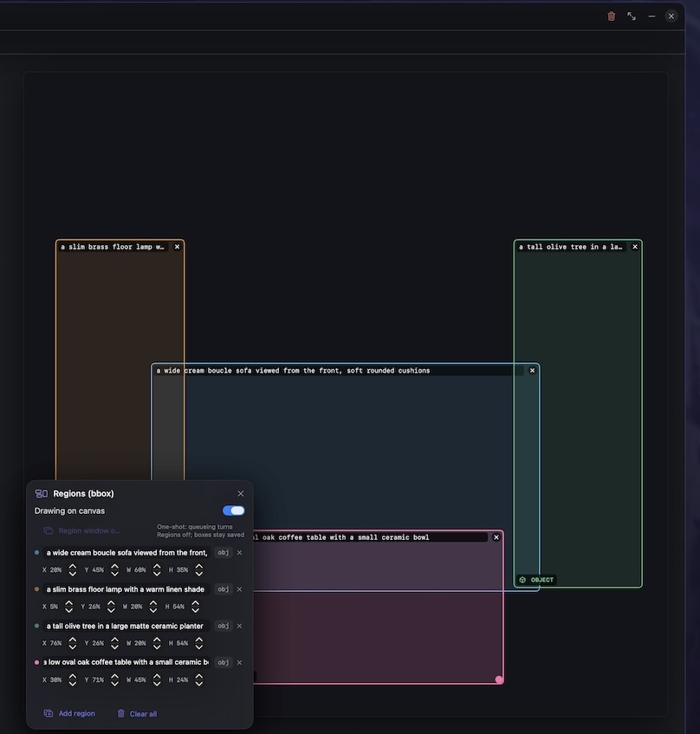Click the red trash icon in the top bar
This screenshot has width=700, height=734.
[611, 16]
